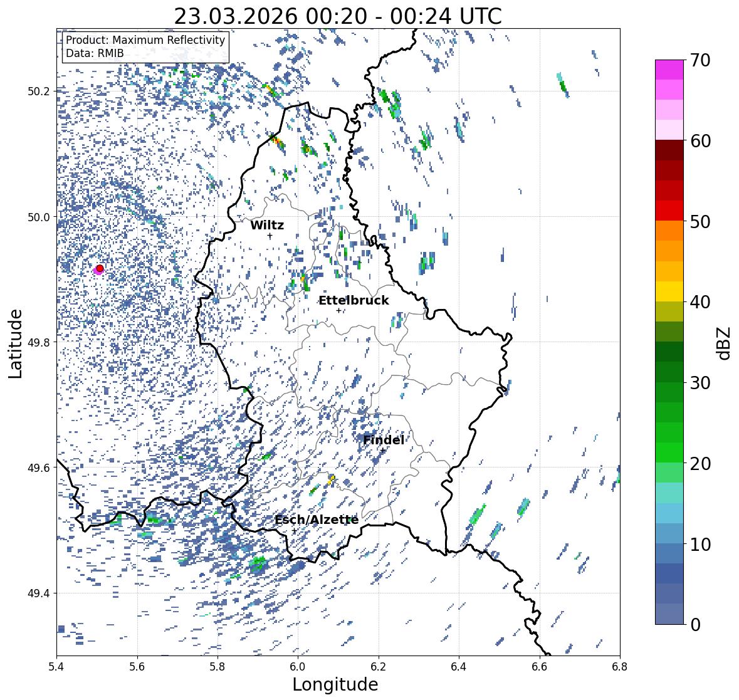Click the 0 tick on the colorbar

(x=695, y=625)
